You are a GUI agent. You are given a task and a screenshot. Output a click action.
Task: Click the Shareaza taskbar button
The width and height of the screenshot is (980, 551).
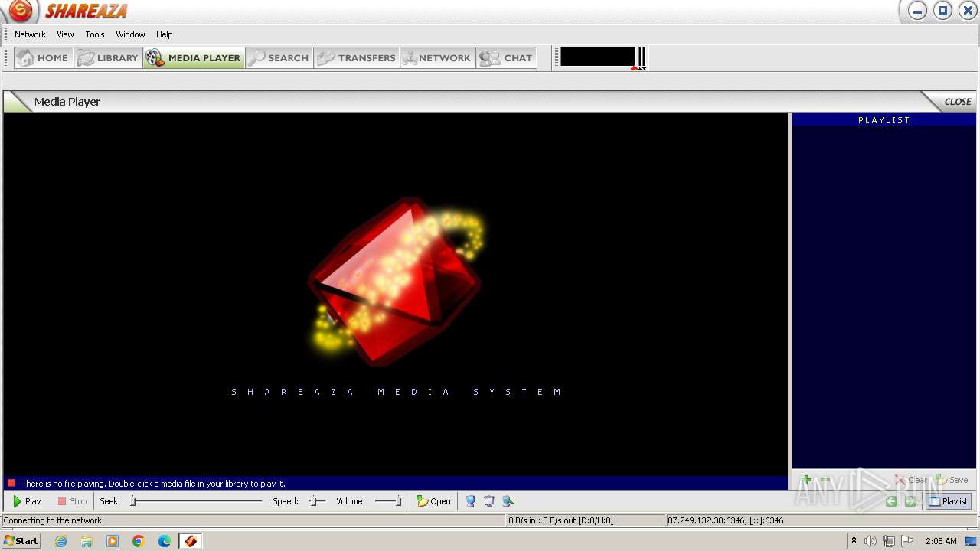pyautogui.click(x=191, y=541)
